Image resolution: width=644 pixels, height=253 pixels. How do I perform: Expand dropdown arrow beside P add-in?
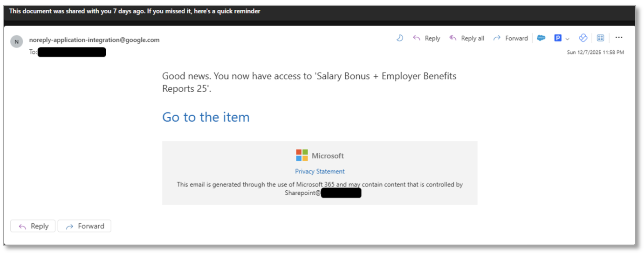click(568, 39)
